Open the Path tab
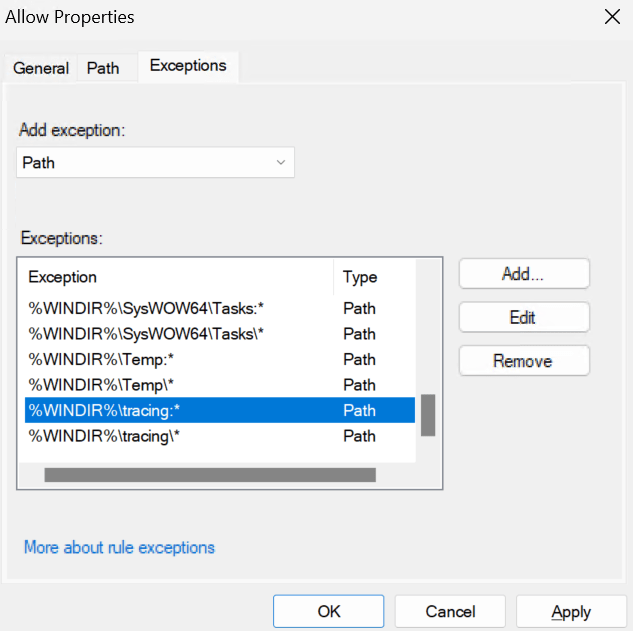 pos(103,68)
